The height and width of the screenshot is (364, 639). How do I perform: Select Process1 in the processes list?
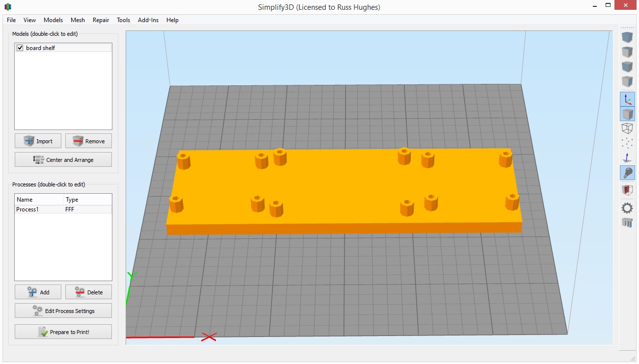pos(63,209)
